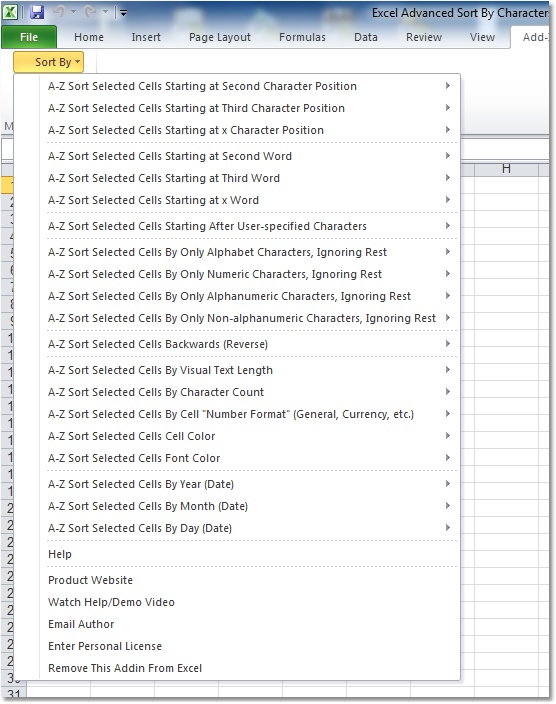Screen dimensions: 556x704
Task: Click the Save icon in quick access toolbar
Action: click(x=37, y=13)
